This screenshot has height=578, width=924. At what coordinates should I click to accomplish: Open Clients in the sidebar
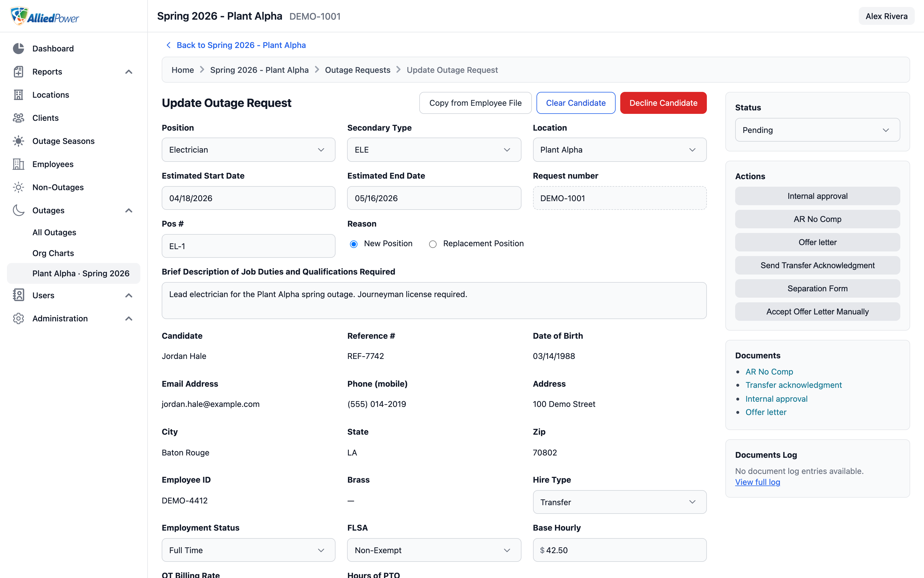74,118
